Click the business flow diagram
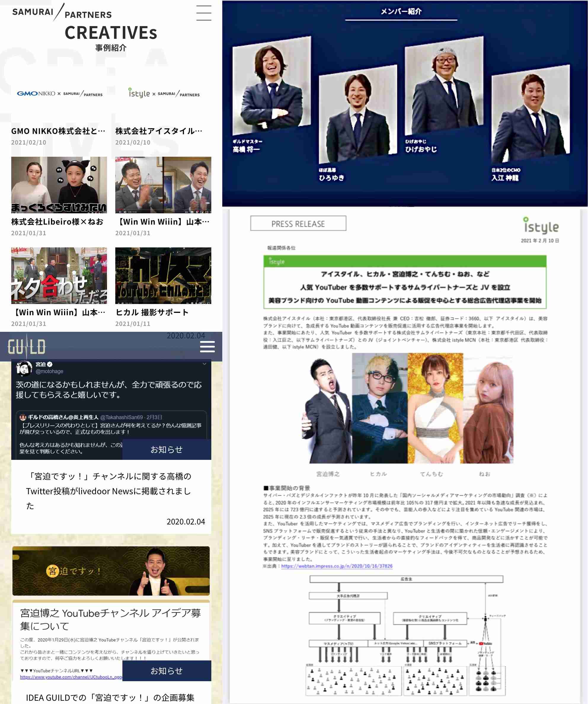 point(406,636)
